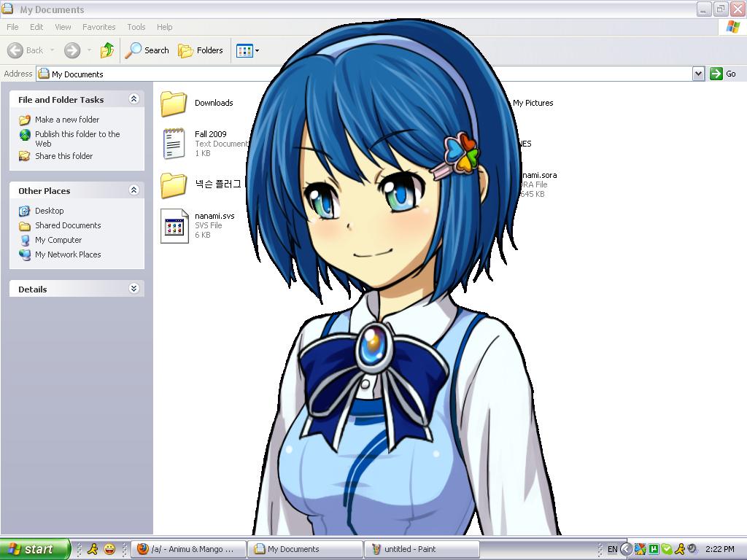Click Make a new folder

pyautogui.click(x=67, y=120)
